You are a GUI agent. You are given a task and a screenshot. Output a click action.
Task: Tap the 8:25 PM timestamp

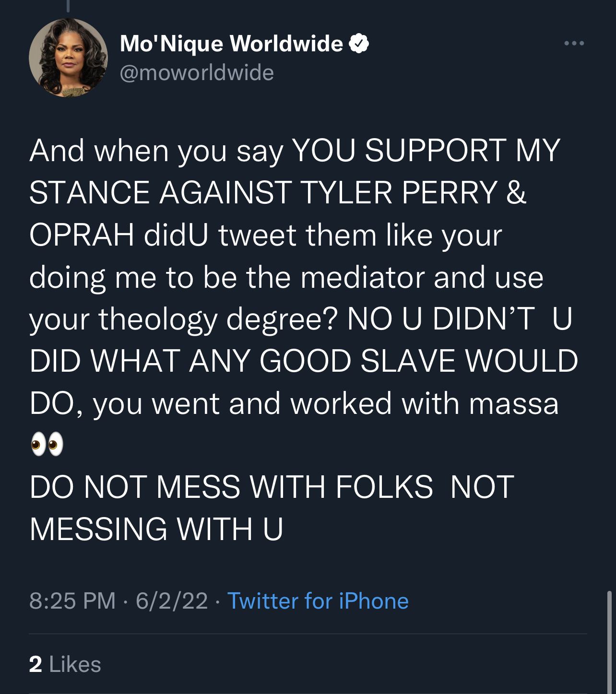(72, 601)
